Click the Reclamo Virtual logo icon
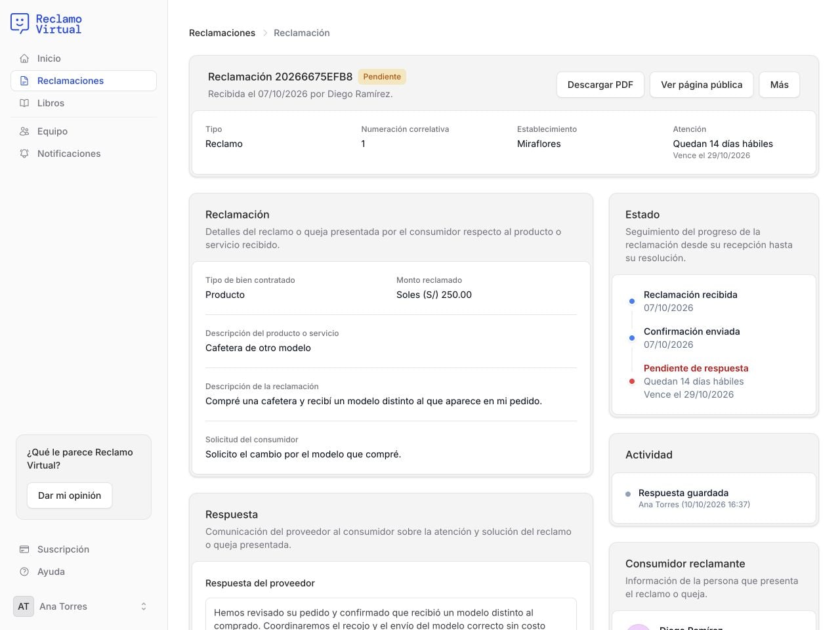The width and height of the screenshot is (840, 630). 20,24
